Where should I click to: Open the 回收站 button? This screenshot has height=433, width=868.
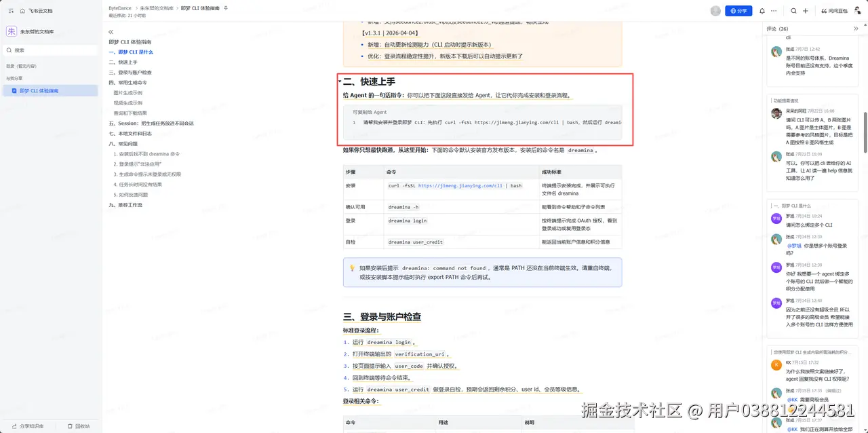[x=78, y=426]
